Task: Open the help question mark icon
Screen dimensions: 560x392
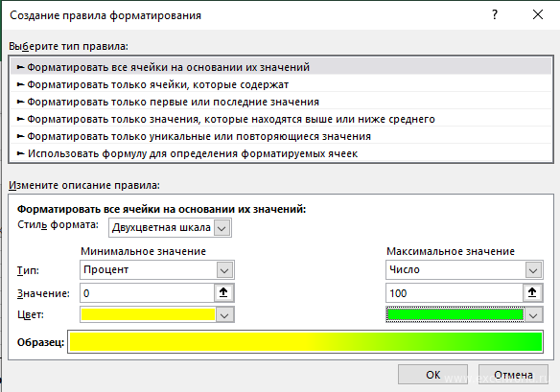Action: point(495,15)
